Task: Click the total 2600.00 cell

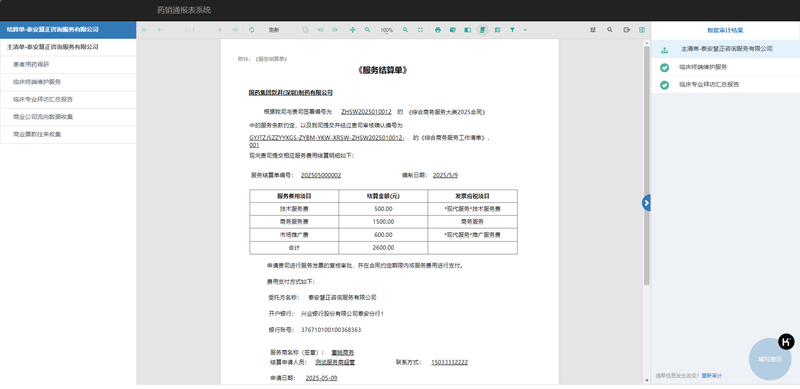Action: [x=383, y=248]
